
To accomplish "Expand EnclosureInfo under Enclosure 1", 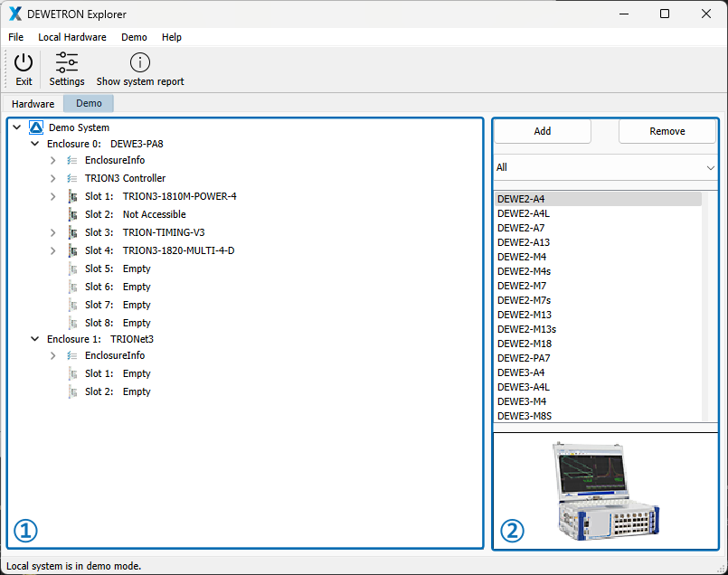I will pos(53,355).
